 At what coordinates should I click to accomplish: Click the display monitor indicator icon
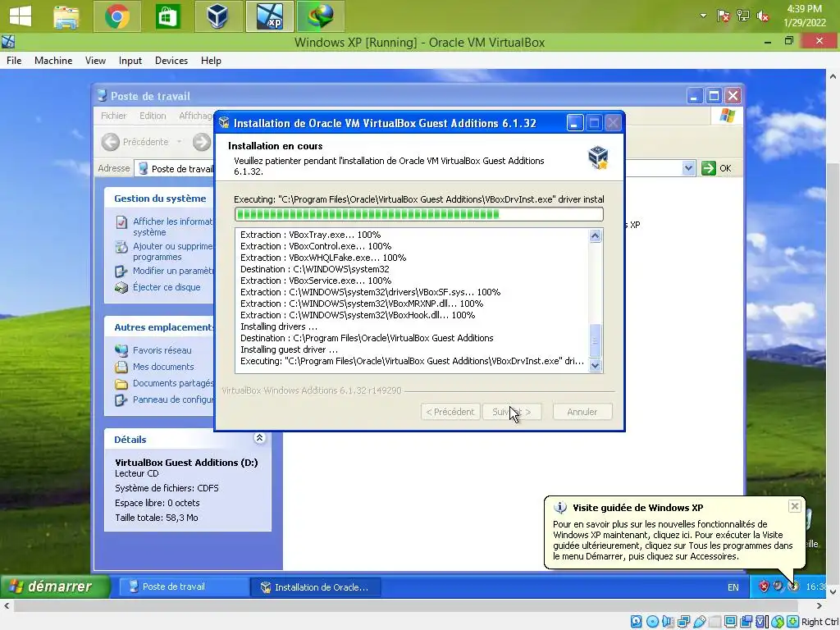[x=730, y=622]
